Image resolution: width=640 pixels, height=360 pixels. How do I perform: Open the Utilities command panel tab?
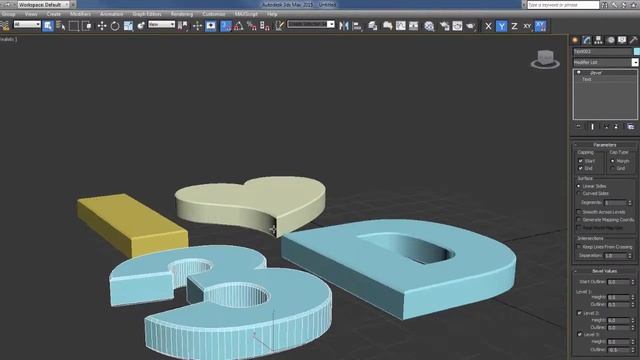pos(633,40)
